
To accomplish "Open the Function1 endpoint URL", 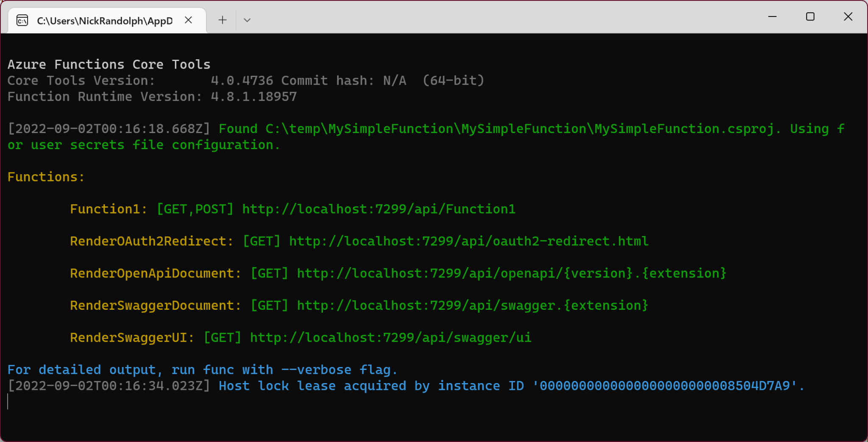I will [378, 208].
